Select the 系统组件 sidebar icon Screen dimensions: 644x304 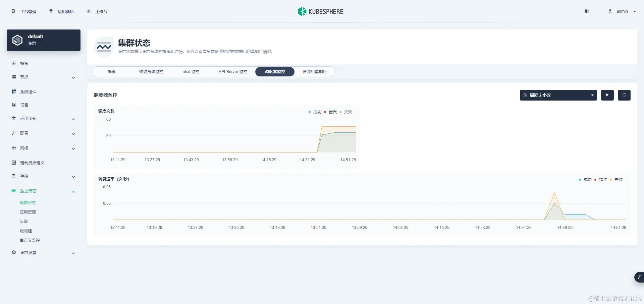[x=13, y=92]
